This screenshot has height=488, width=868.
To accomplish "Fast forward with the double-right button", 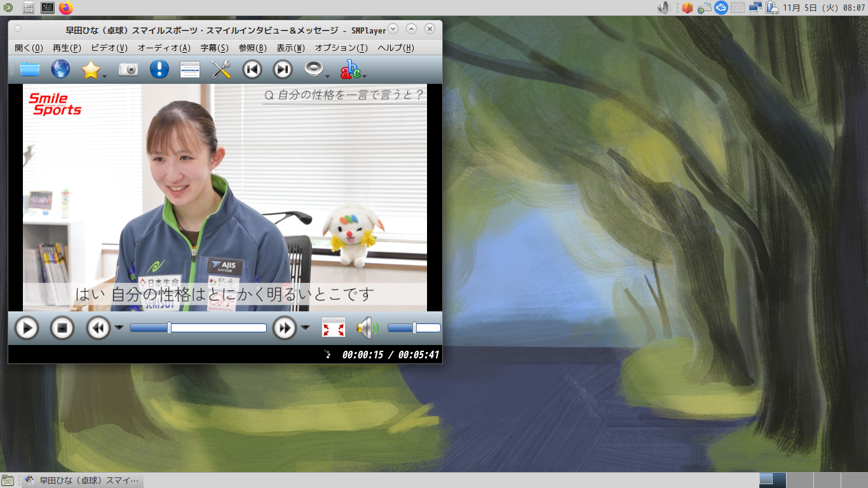I will coord(285,328).
